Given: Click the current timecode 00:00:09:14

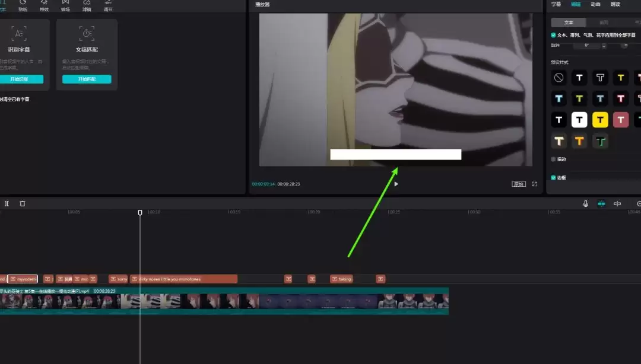Looking at the screenshot, I should pos(264,184).
